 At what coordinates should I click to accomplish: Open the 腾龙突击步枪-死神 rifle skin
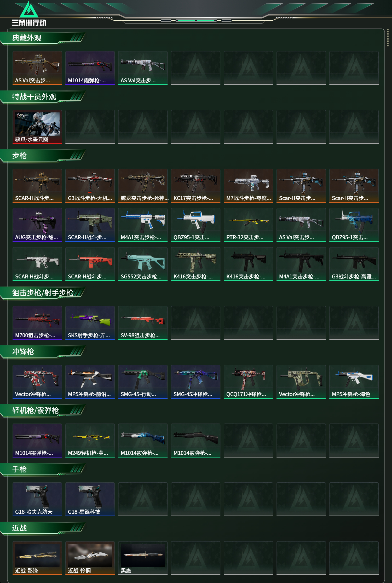143,186
